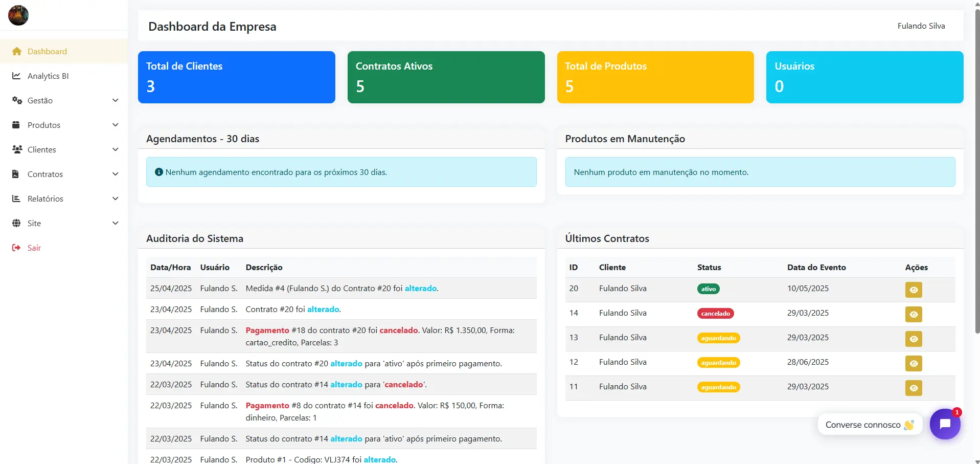Screen dimensions: 980x464
Task: Open the Total de Clientes card
Action: (237, 77)
